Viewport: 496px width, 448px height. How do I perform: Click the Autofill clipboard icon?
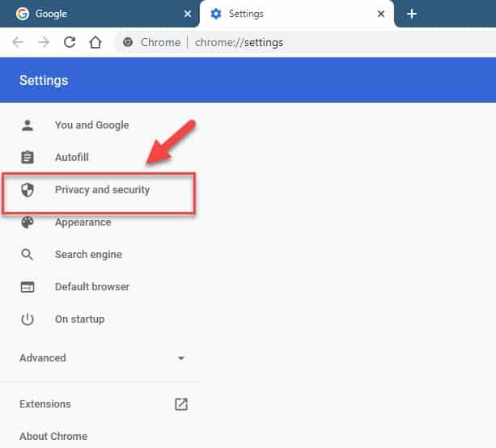pos(28,158)
